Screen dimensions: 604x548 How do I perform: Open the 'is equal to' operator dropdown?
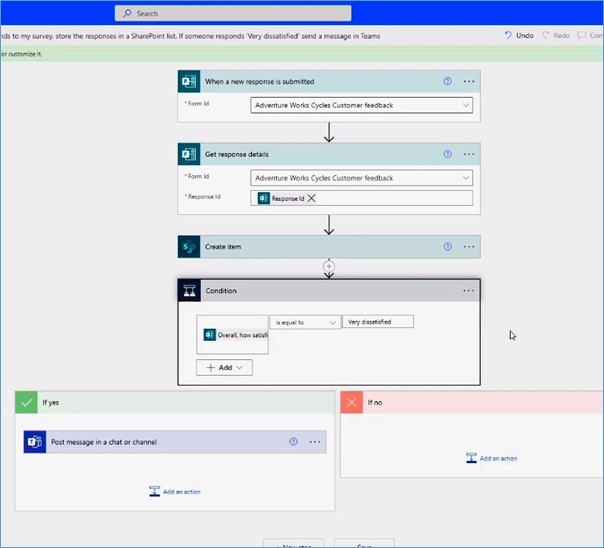(x=305, y=322)
